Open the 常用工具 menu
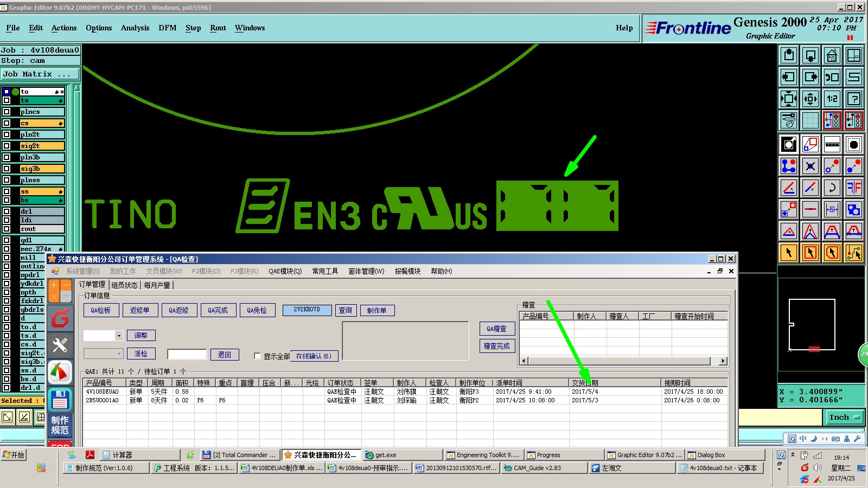Viewport: 868px width, 488px height. [x=325, y=271]
